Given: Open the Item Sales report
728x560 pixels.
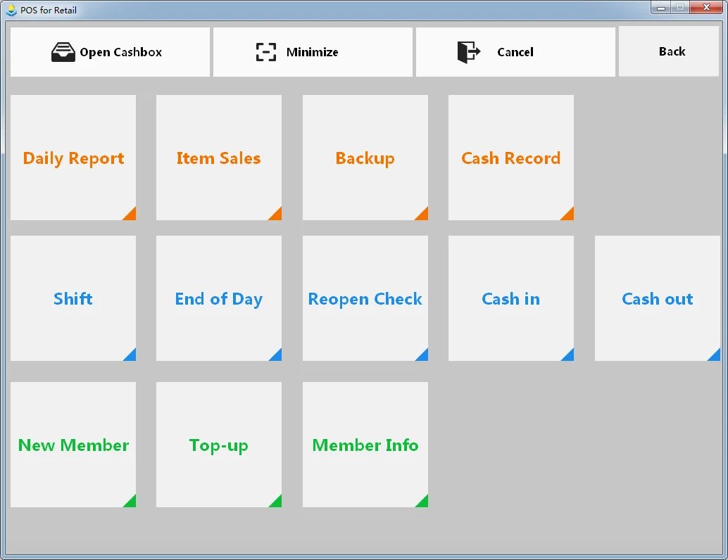Looking at the screenshot, I should click(219, 158).
